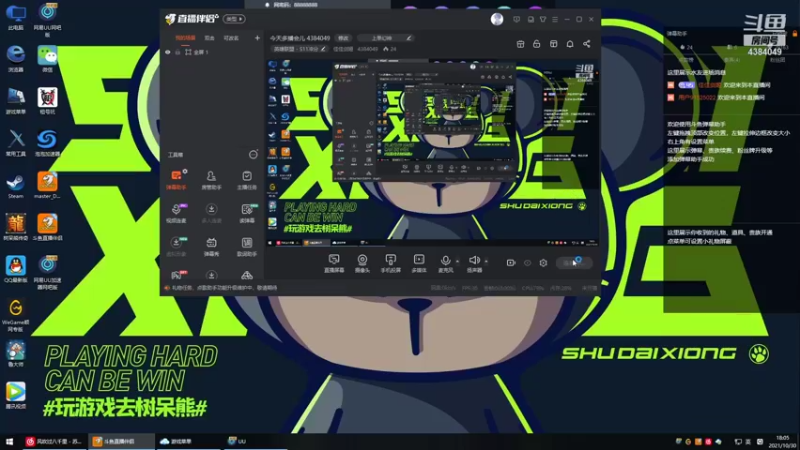Open the 读弹幕 read-danmaku tool
Viewport: 800px width, 450px height.
pos(247,213)
